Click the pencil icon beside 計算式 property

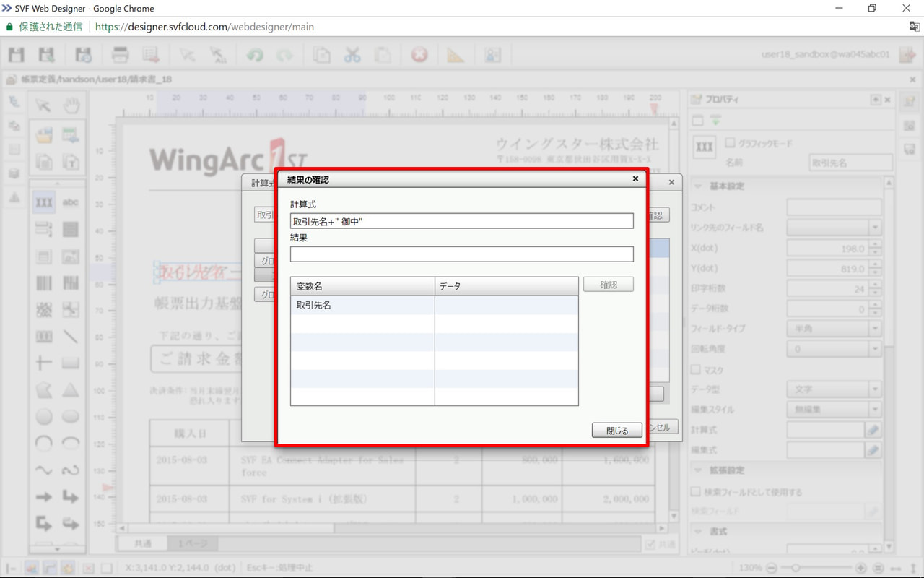coord(873,430)
